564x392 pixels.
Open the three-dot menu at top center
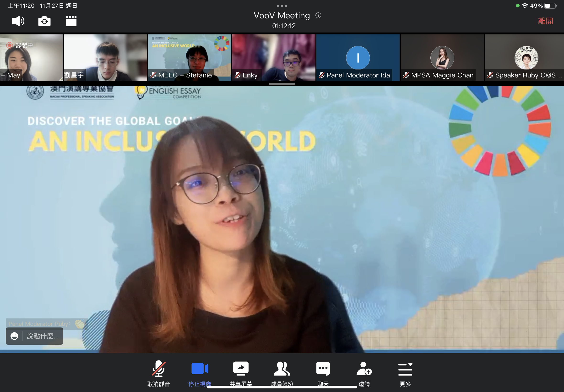[x=282, y=6]
